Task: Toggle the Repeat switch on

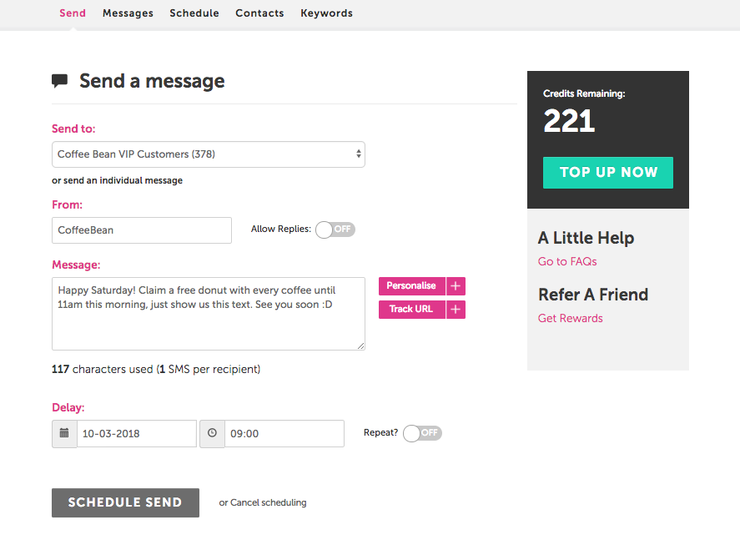Action: 422,433
